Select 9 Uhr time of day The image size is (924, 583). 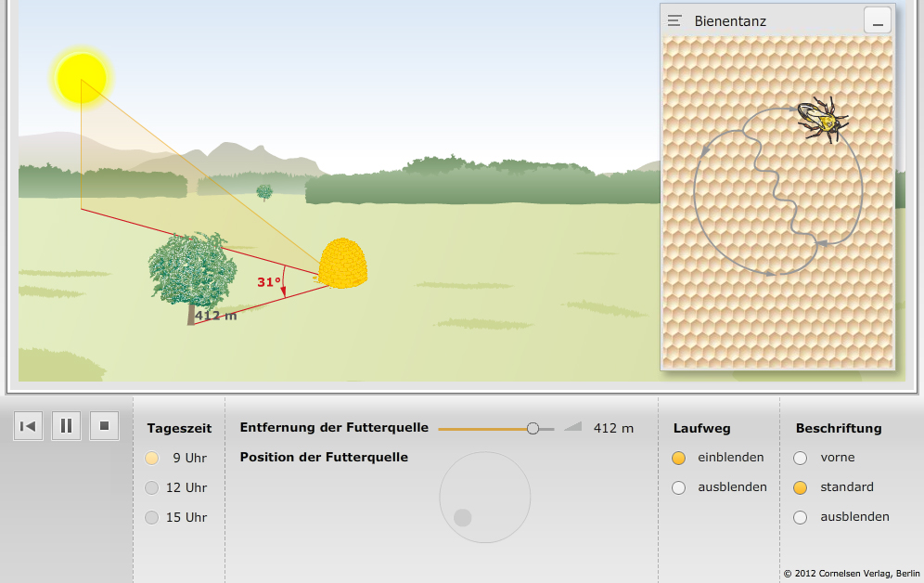(x=152, y=458)
